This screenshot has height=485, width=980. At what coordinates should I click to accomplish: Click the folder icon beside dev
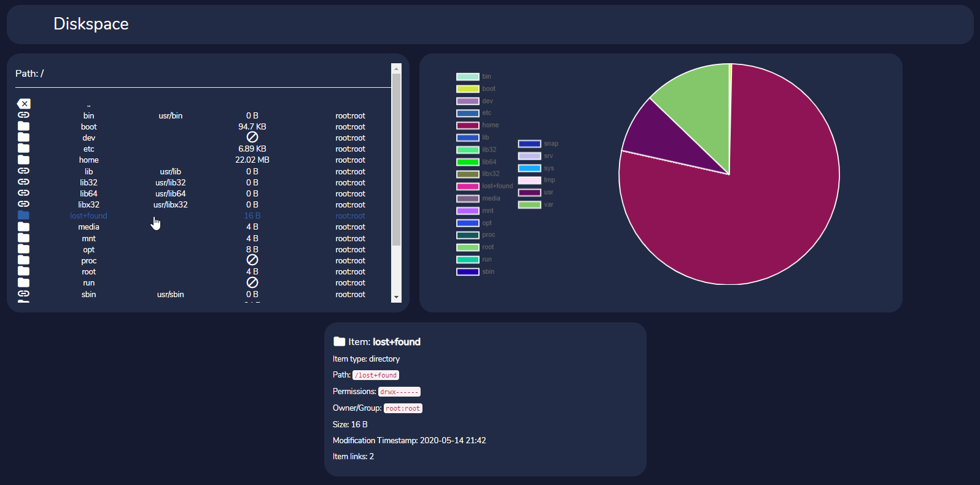[x=23, y=137]
